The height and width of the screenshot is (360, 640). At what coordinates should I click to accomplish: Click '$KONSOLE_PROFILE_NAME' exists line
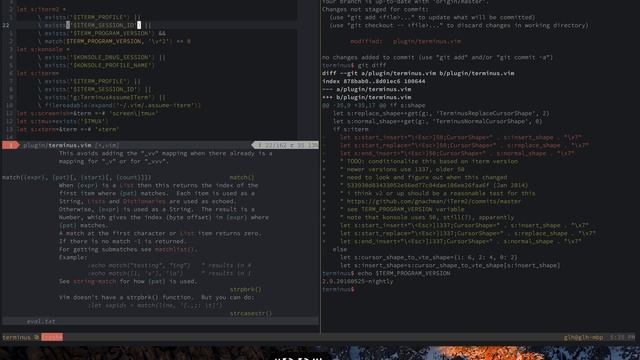[96, 65]
